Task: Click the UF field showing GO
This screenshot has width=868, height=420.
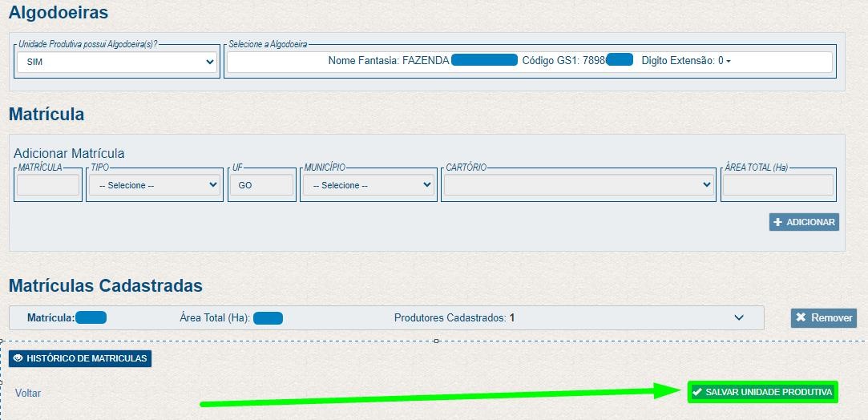Action: coord(261,185)
